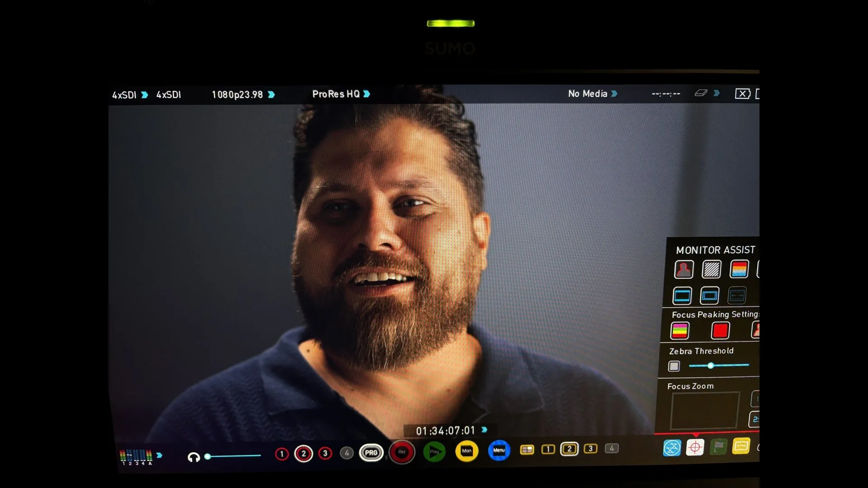This screenshot has height=488, width=868.
Task: Open the 01:34:07:01 timecode settings arrow
Action: [484, 430]
